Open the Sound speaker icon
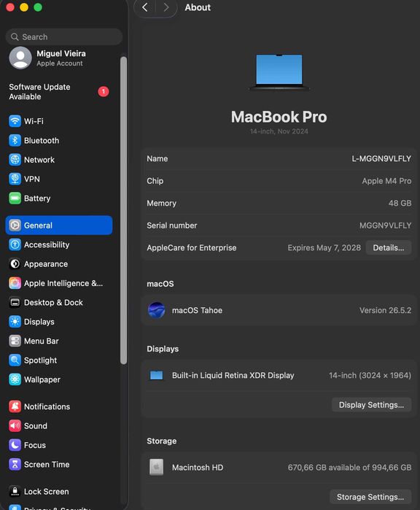420x510 pixels. coord(15,426)
